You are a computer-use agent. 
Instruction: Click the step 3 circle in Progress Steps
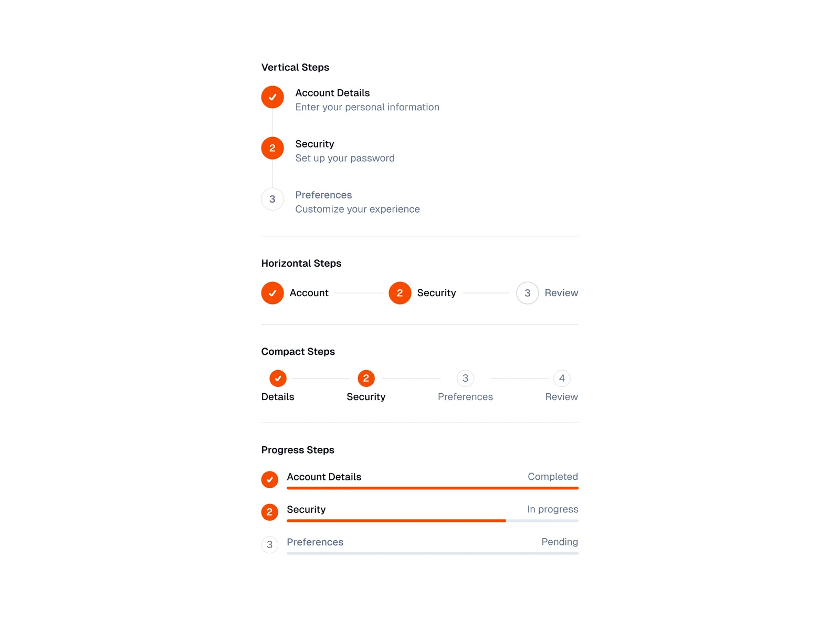[269, 544]
